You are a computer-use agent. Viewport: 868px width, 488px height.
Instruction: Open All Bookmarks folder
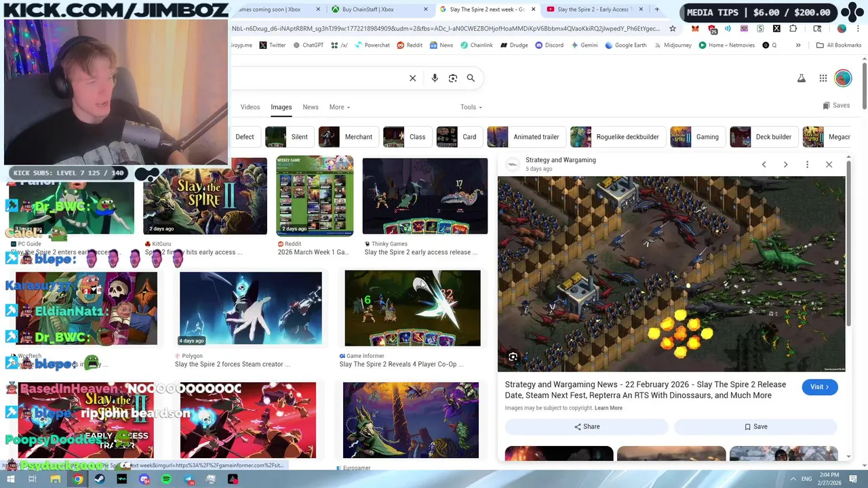[x=839, y=45]
